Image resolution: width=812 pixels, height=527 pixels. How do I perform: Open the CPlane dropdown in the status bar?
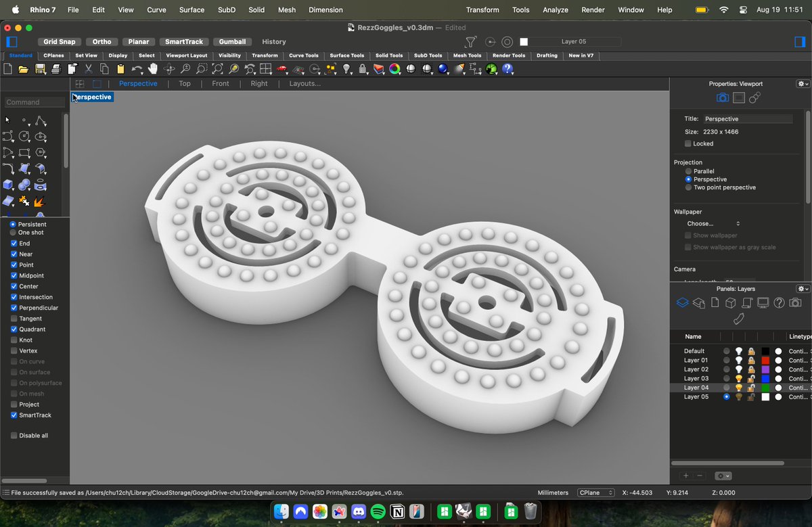[595, 492]
